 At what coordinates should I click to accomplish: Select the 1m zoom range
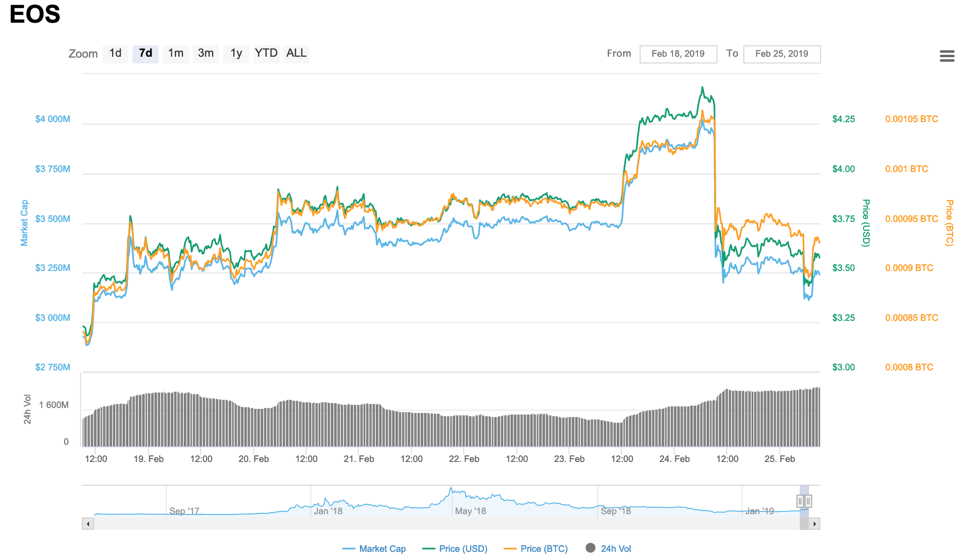pos(176,54)
